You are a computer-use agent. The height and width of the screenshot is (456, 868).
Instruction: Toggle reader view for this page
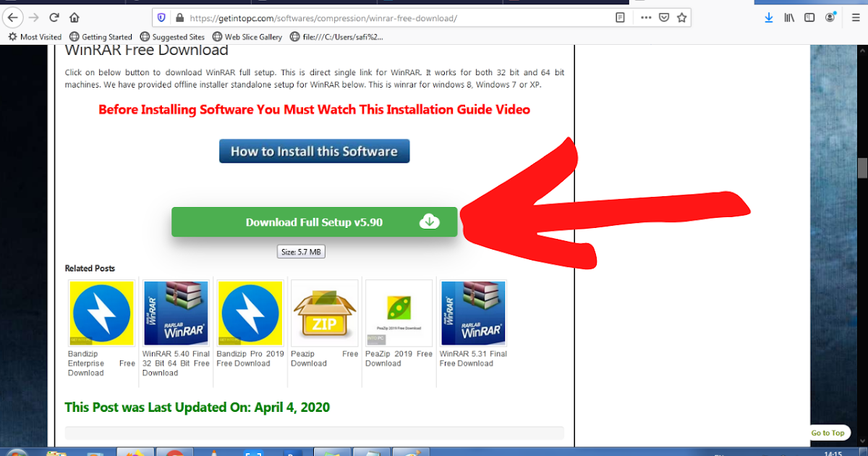pyautogui.click(x=620, y=17)
